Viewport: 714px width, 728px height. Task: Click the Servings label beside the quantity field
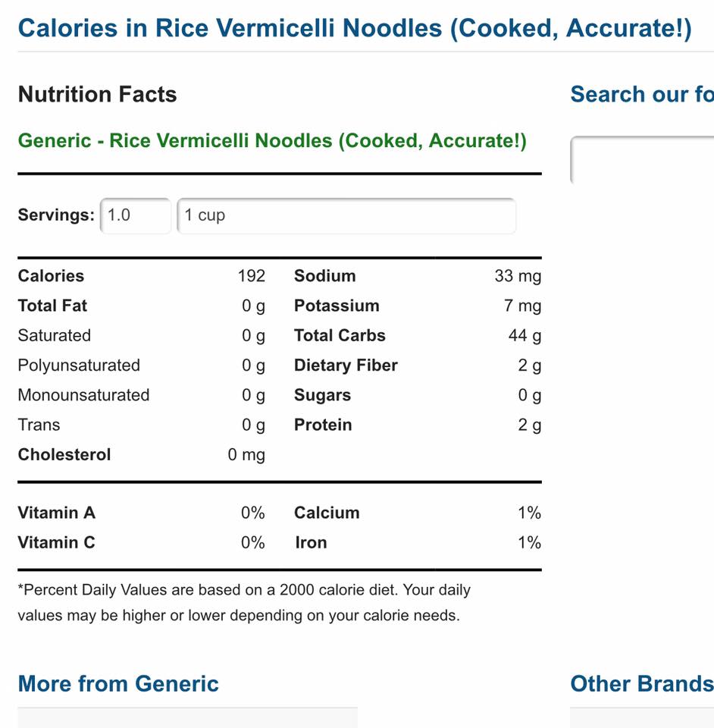[56, 215]
